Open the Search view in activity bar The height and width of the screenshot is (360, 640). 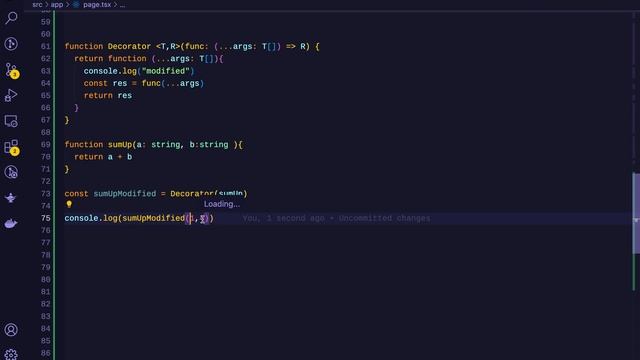tap(11, 18)
